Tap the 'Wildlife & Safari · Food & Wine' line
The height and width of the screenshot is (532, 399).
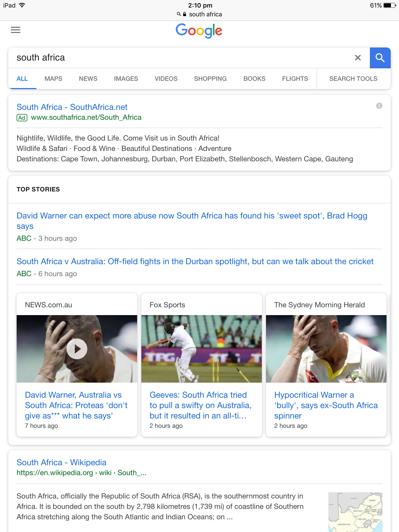124,149
